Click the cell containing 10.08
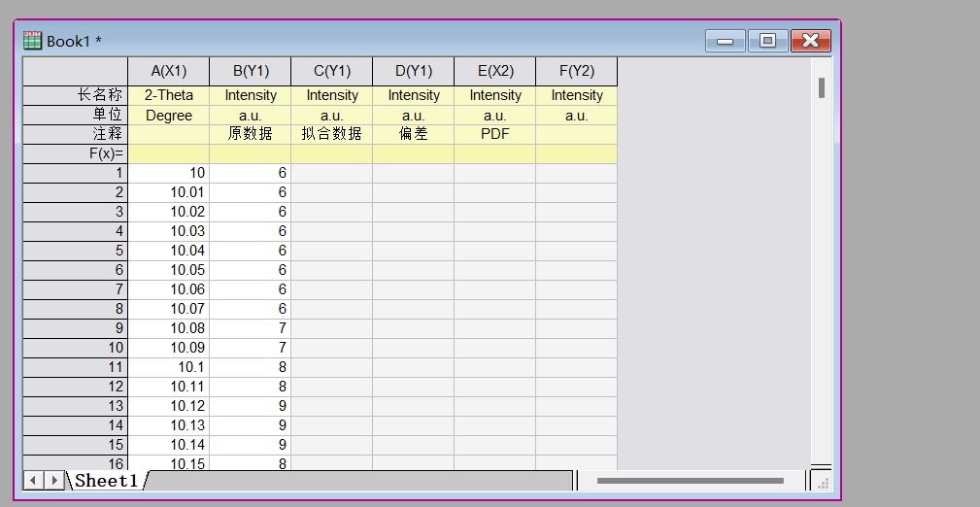Image resolution: width=980 pixels, height=507 pixels. (168, 328)
